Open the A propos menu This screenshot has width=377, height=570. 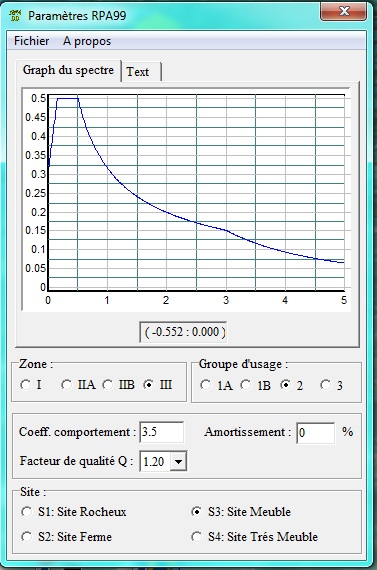point(87,41)
